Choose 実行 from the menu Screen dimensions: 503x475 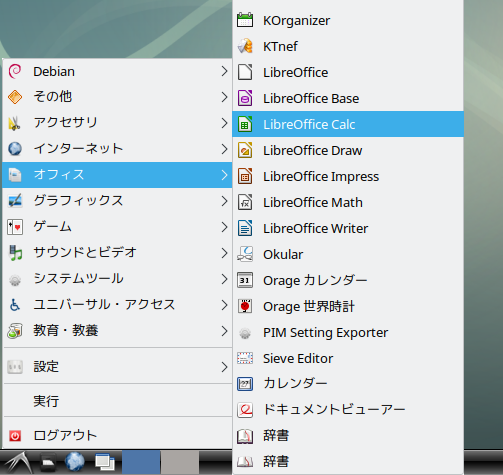coord(117,401)
